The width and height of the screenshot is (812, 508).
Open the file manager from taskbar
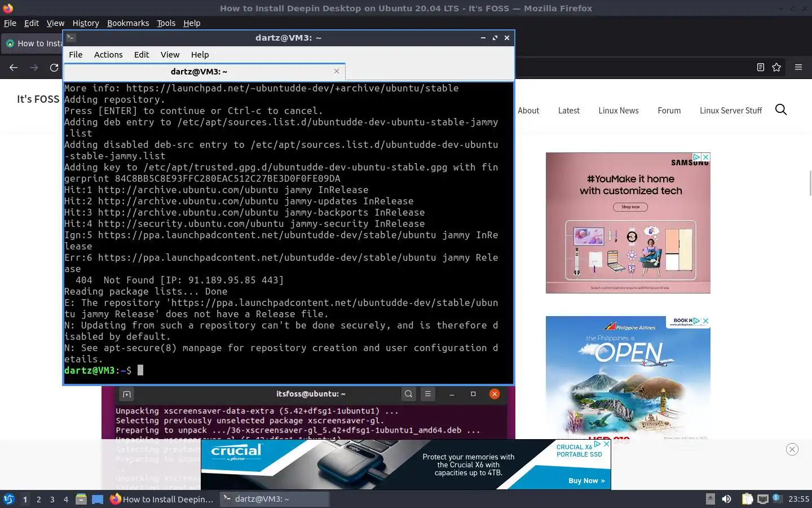click(81, 499)
